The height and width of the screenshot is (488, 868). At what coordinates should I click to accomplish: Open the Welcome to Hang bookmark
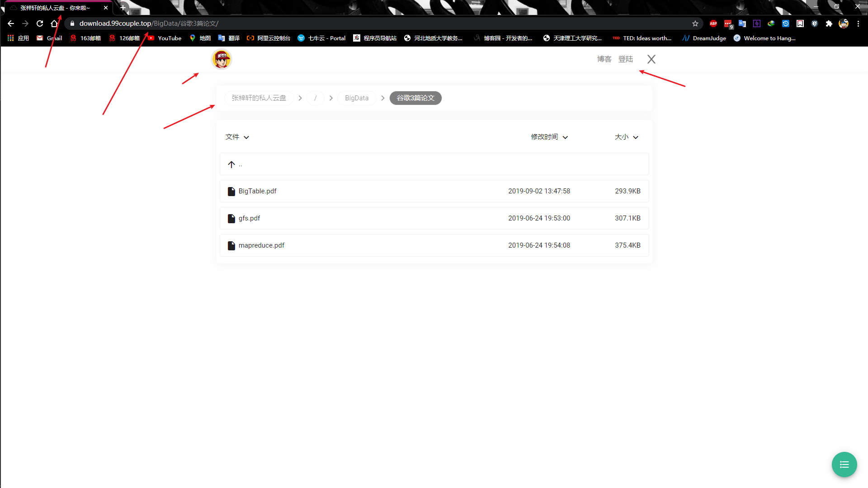pyautogui.click(x=764, y=38)
